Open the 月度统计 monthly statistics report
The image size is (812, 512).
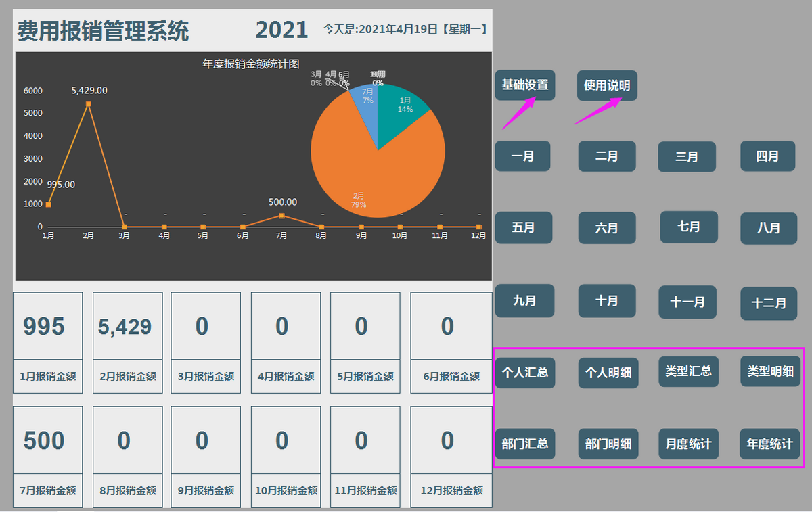[688, 444]
